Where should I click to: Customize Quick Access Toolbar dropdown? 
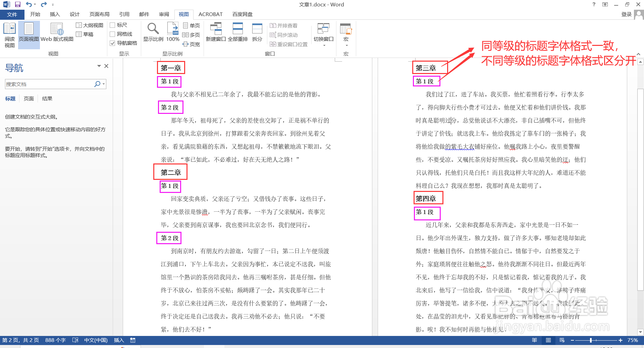pos(53,5)
